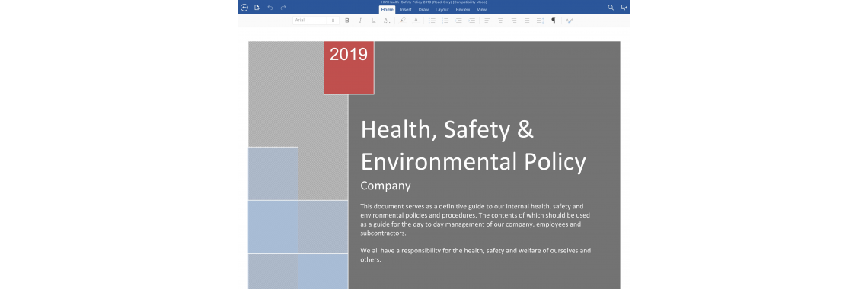The height and width of the screenshot is (289, 868).
Task: Share document with the add-person icon
Action: coord(624,7)
